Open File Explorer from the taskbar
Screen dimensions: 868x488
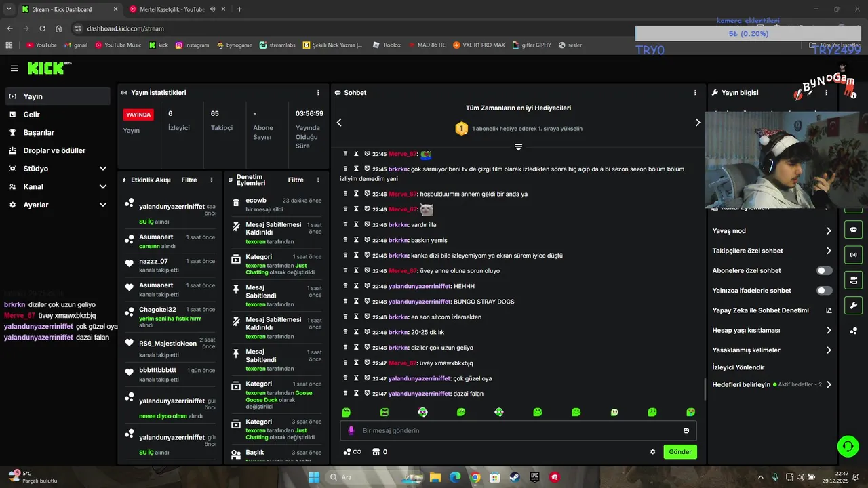click(x=435, y=477)
